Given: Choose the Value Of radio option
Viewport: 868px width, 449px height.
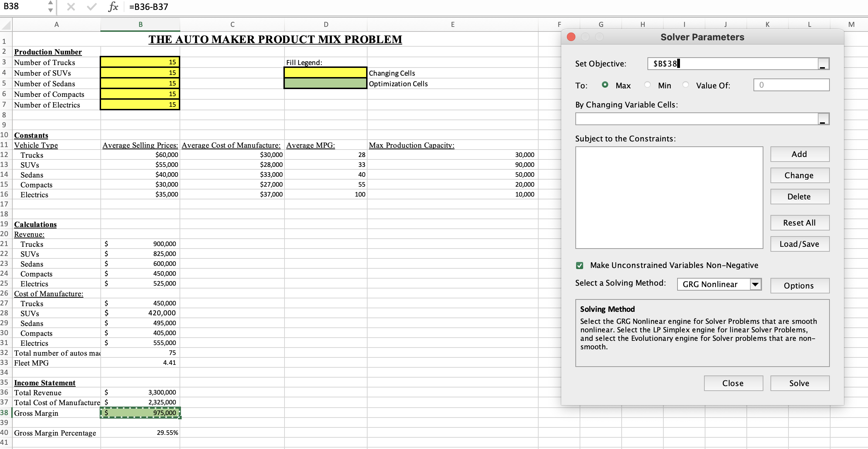Looking at the screenshot, I should (x=686, y=85).
